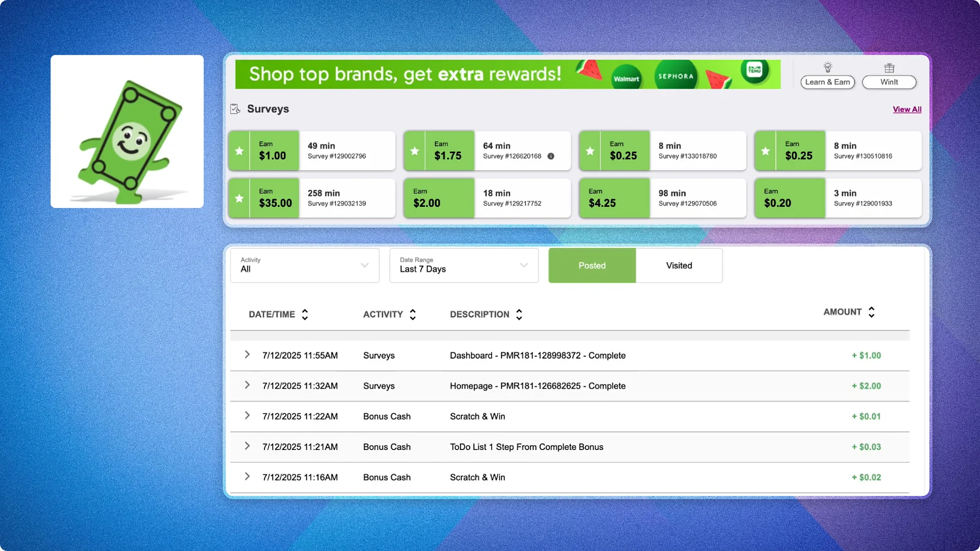Click the star on the $35.00 survey card
The width and height of the screenshot is (980, 551).
[x=239, y=198]
